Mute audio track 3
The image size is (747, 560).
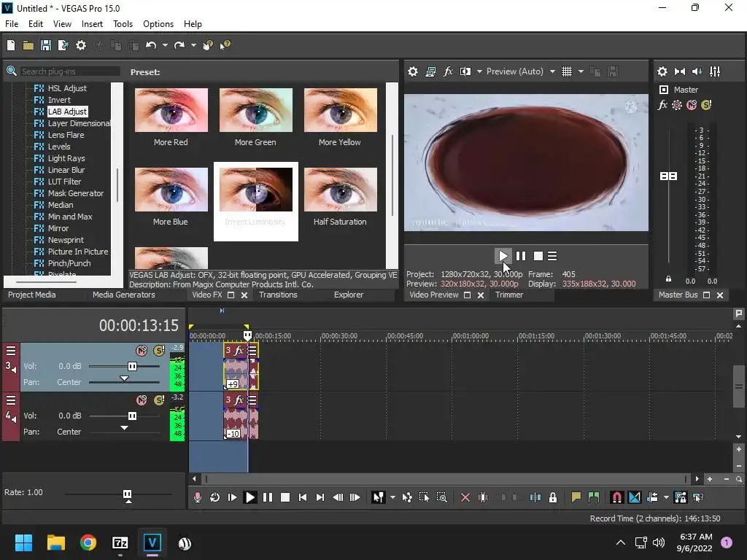[x=142, y=351]
